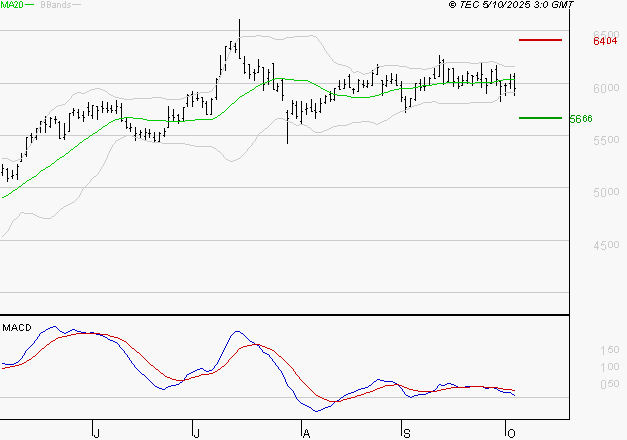Screen dimensions: 627x440
Task: Click the red resistance line marker
Action: (540, 40)
